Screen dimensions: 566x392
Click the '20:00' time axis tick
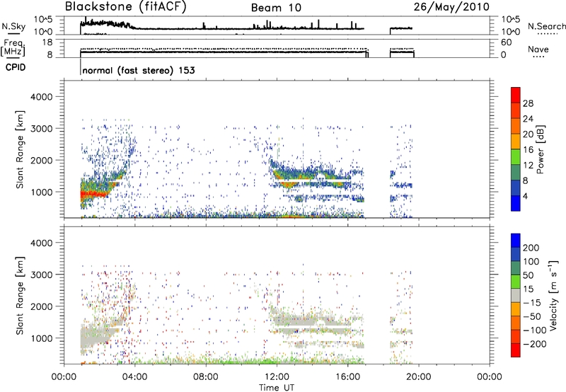tap(418, 377)
